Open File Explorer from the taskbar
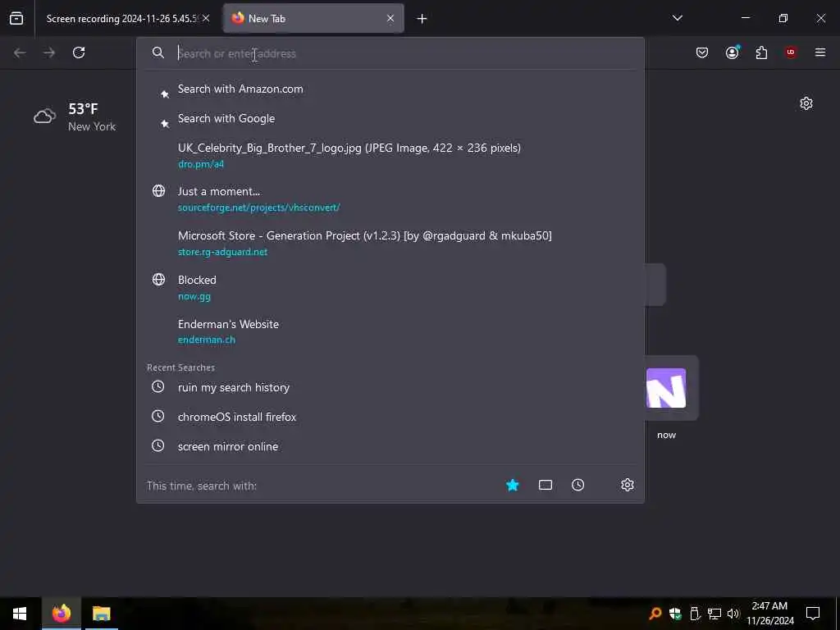The height and width of the screenshot is (630, 840). tap(101, 614)
